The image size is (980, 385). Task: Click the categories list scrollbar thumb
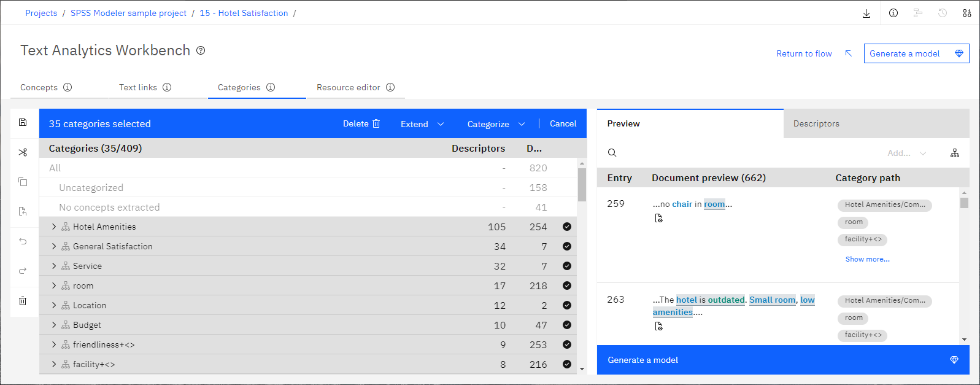tap(582, 184)
